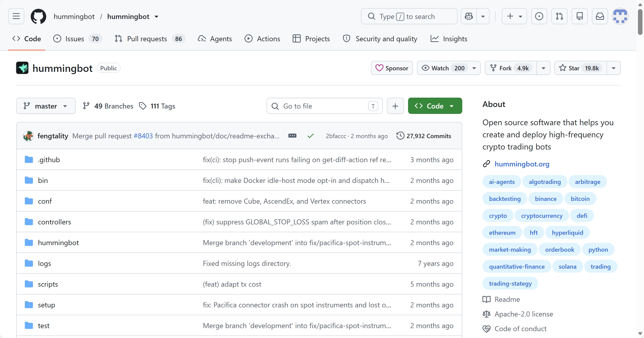Open the Insights tab
The height and width of the screenshot is (338, 644).
(x=449, y=39)
